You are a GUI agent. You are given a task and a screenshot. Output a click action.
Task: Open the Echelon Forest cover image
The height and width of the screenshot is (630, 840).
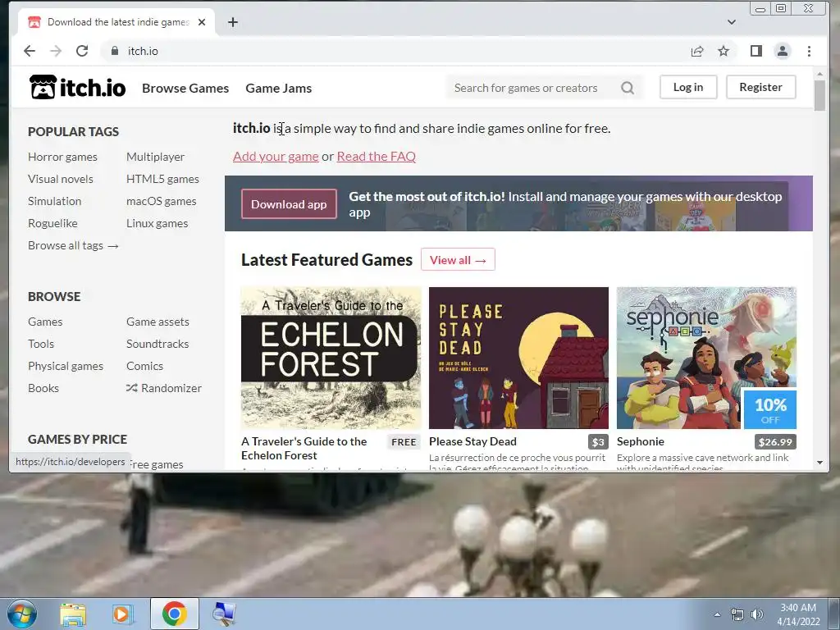[x=331, y=358]
